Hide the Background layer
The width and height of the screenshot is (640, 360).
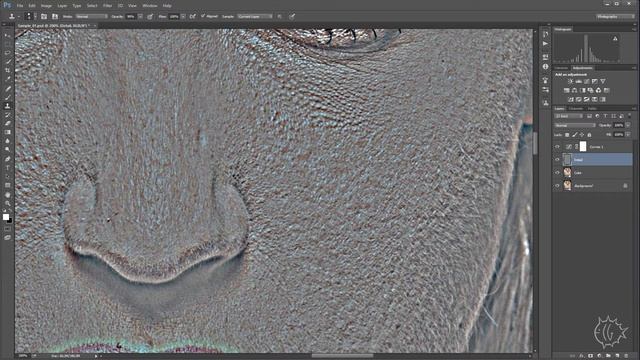click(558, 186)
